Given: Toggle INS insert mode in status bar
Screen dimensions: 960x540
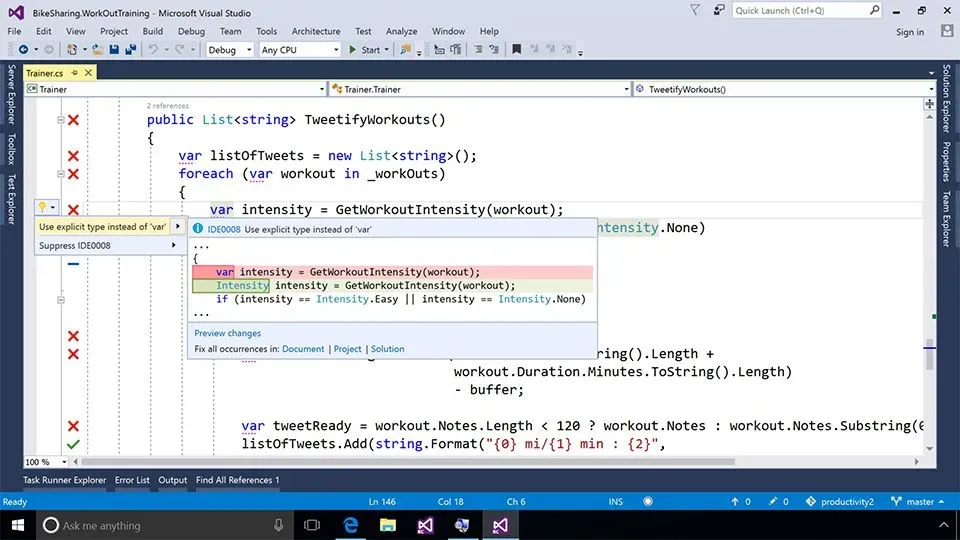Looking at the screenshot, I should click(616, 501).
